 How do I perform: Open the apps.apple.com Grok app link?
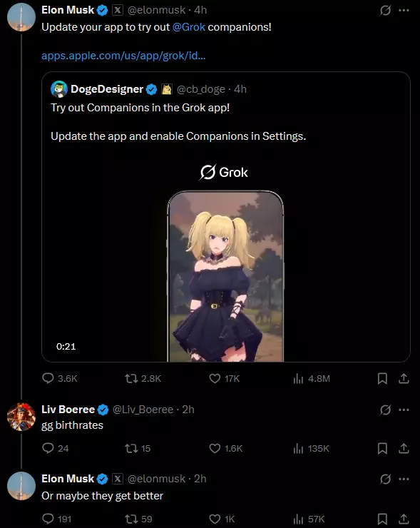123,55
